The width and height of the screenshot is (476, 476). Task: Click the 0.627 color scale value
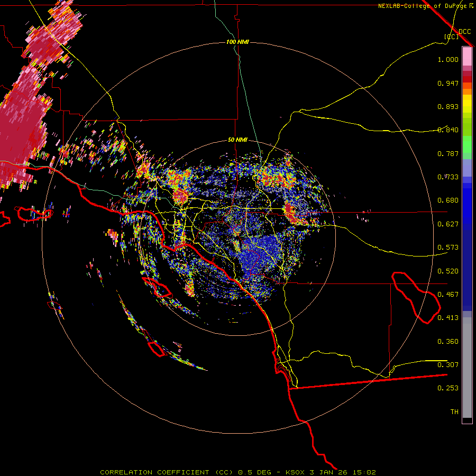click(448, 224)
